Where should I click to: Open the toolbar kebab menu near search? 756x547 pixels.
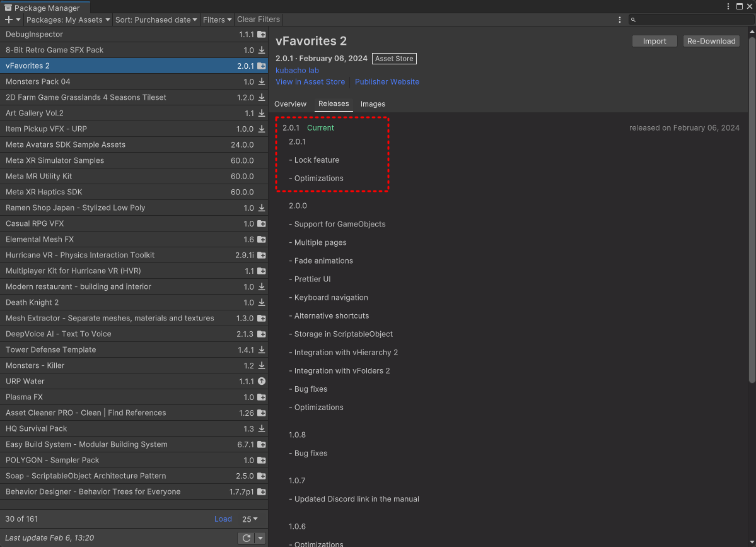pyautogui.click(x=620, y=20)
